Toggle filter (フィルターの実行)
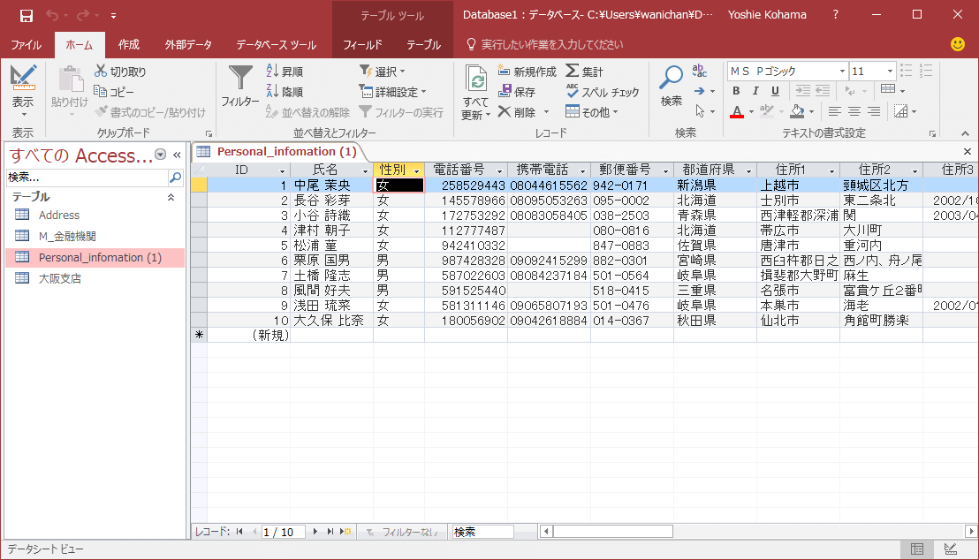This screenshot has height=560, width=979. [401, 112]
